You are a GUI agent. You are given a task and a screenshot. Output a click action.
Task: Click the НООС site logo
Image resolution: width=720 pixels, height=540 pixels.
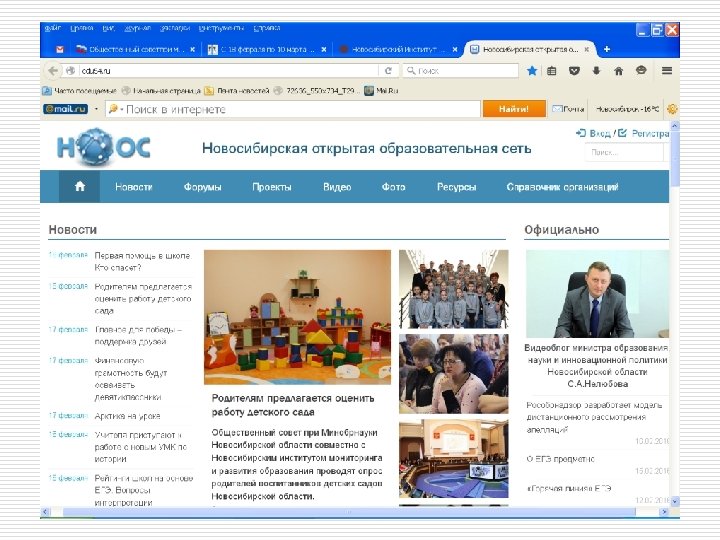pos(104,147)
